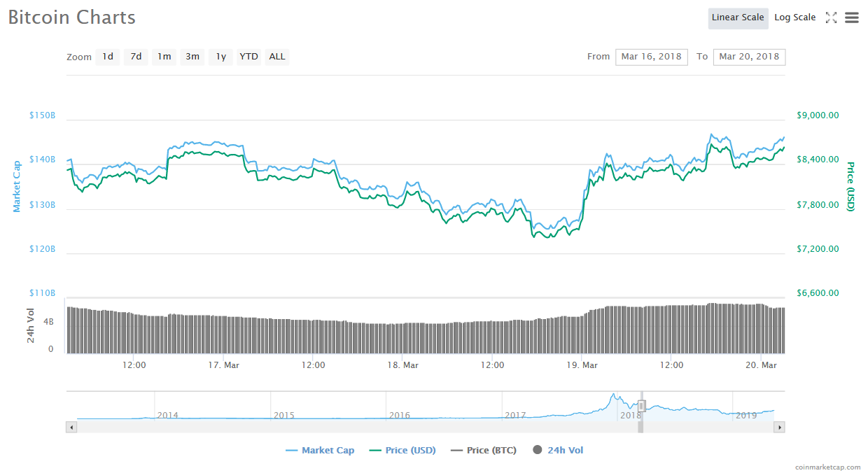Click the Bitcoin Charts heading
Image resolution: width=868 pixels, height=473 pixels.
coord(72,17)
